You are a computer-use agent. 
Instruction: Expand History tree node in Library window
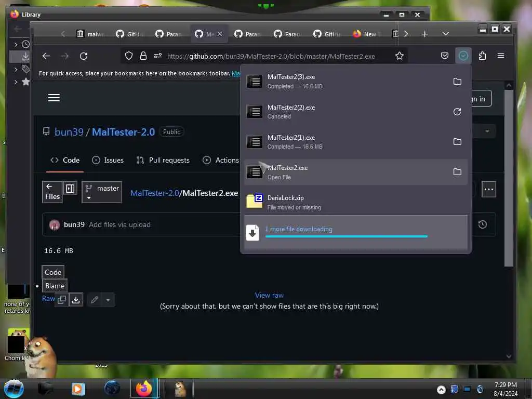(x=16, y=44)
